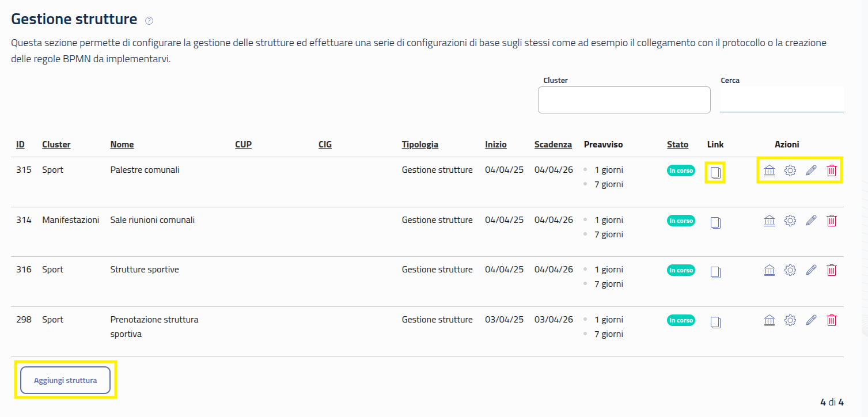Open settings gear for Strutture sportive
The width and height of the screenshot is (868, 417).
(x=790, y=270)
